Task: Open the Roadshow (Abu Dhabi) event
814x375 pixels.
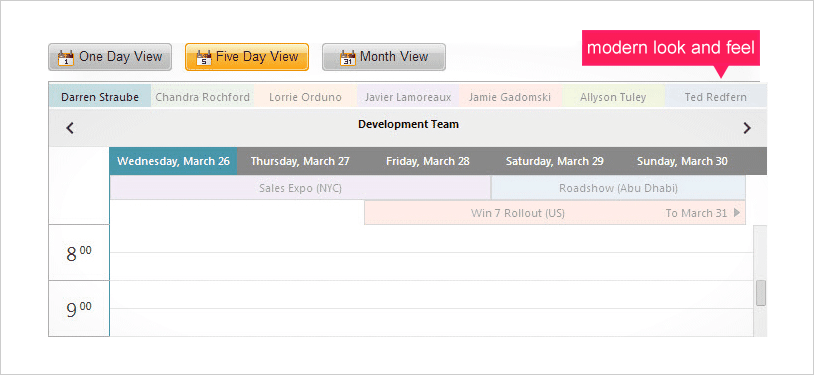Action: click(x=618, y=188)
